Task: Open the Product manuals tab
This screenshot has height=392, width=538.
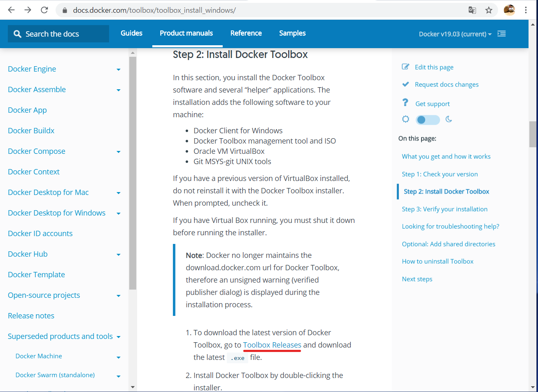Action: 186,33
